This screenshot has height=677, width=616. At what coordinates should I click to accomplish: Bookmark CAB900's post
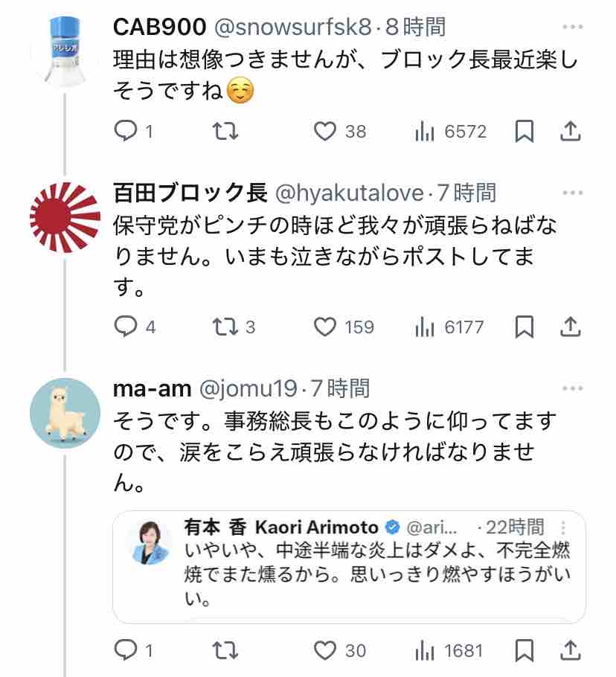[524, 132]
